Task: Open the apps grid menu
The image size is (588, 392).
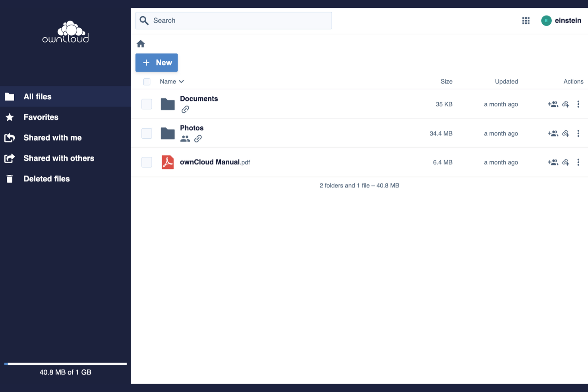Action: tap(526, 20)
